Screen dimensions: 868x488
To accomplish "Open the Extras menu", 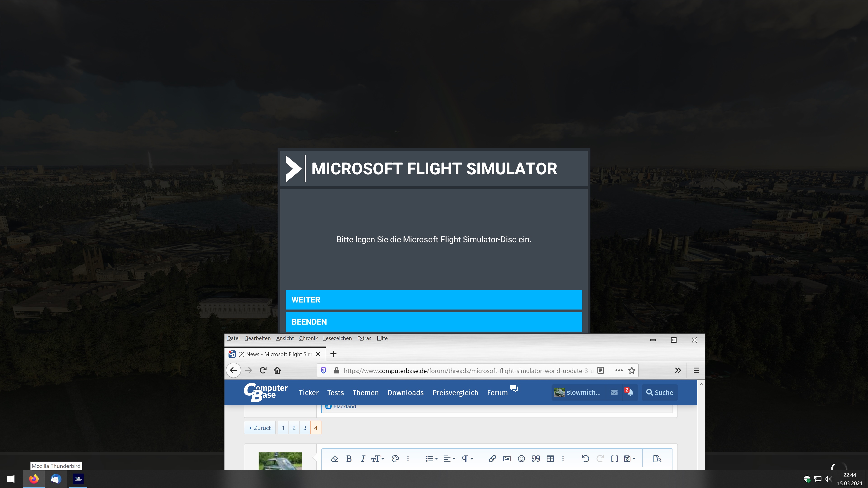I will coord(364,338).
